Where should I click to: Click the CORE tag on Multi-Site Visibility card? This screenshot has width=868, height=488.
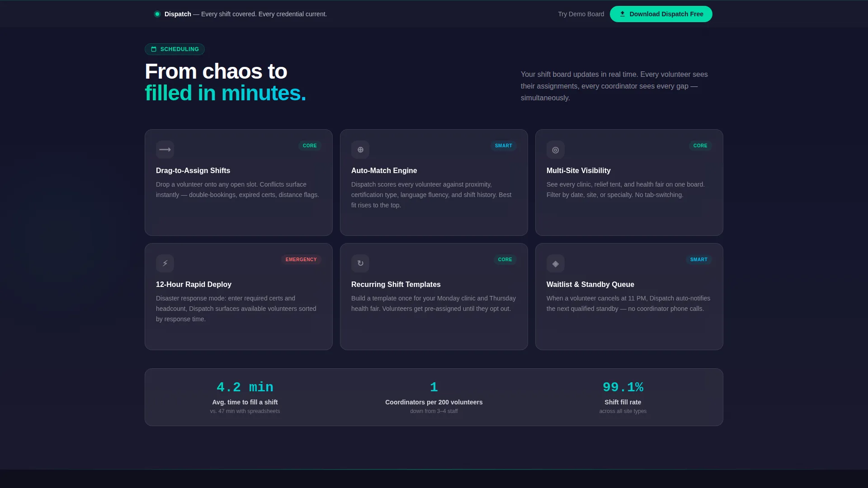pyautogui.click(x=700, y=145)
